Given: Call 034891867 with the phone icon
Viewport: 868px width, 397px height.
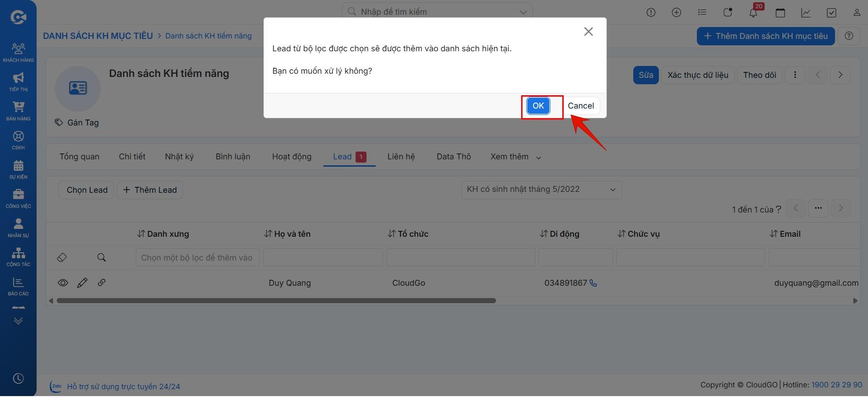Looking at the screenshot, I should tap(593, 283).
